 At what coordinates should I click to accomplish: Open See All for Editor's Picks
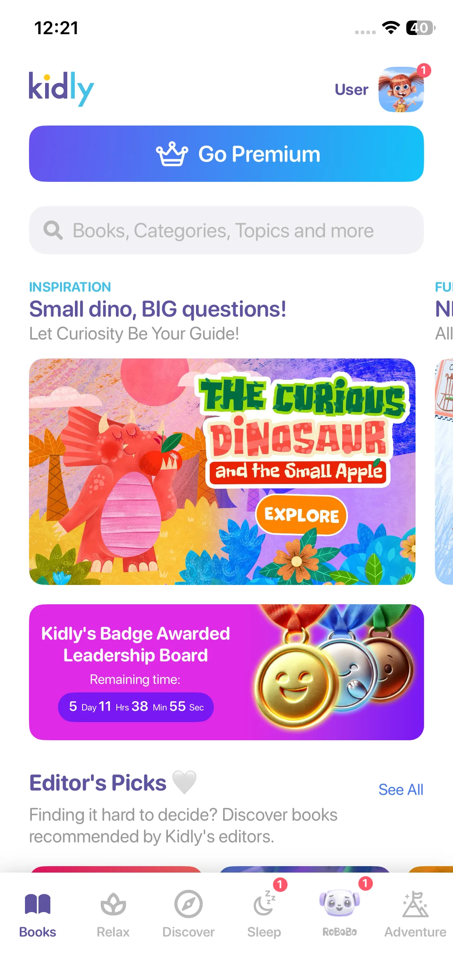[x=401, y=790]
